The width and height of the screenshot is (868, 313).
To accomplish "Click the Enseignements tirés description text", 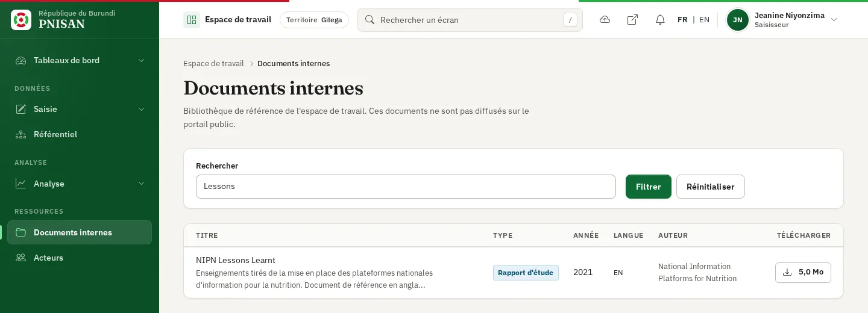I will tap(315, 279).
